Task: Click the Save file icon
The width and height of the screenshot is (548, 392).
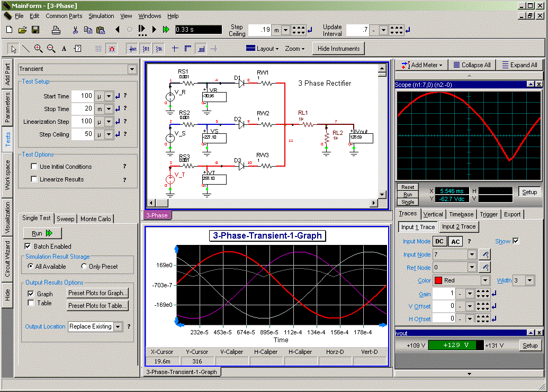Action: pyautogui.click(x=35, y=30)
